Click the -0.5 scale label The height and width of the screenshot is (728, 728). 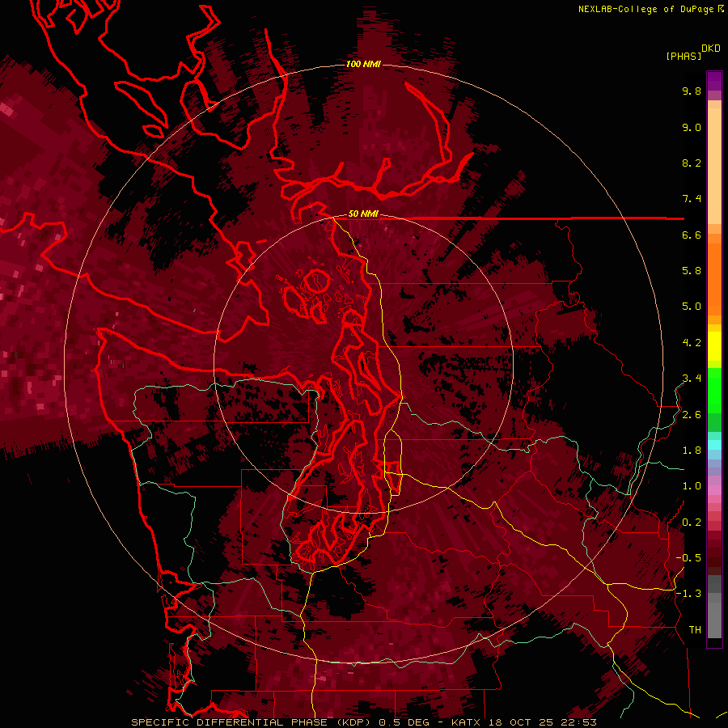688,558
